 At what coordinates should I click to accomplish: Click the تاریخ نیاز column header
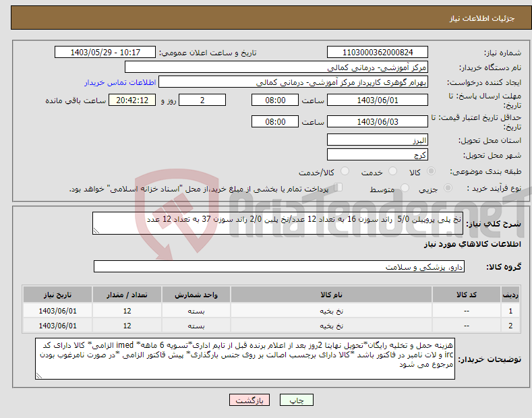(58, 295)
